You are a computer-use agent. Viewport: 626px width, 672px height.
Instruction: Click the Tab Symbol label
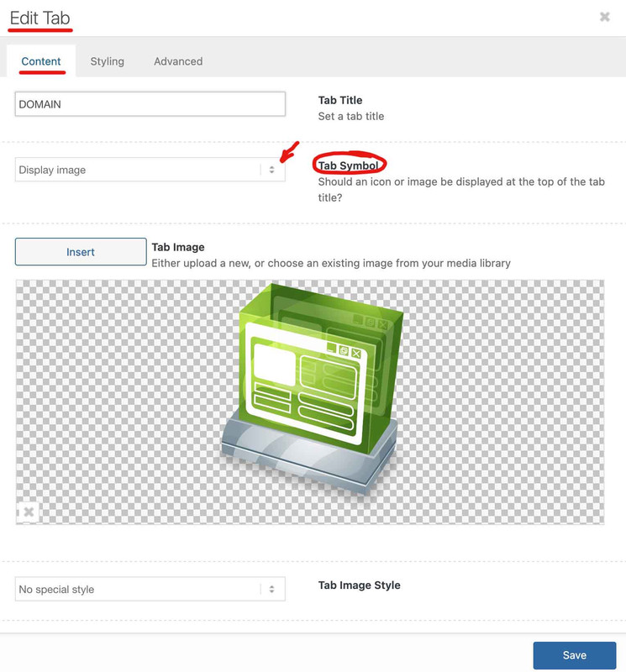click(348, 165)
